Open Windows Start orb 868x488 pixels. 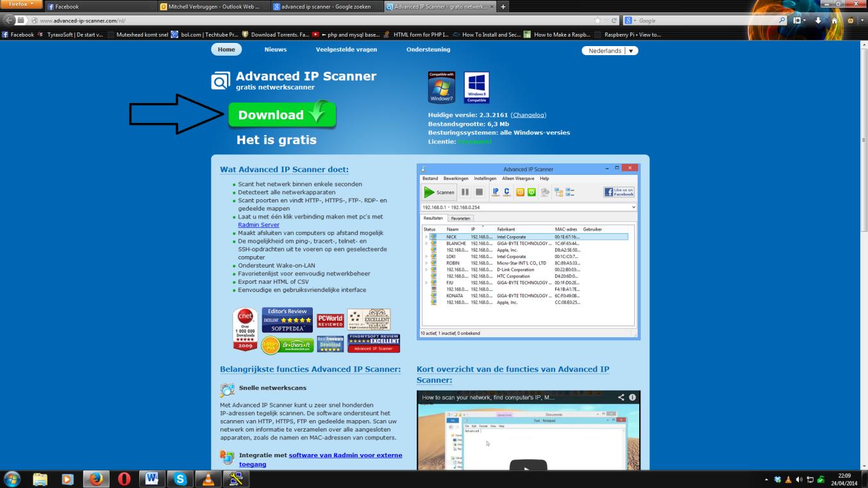click(x=12, y=479)
